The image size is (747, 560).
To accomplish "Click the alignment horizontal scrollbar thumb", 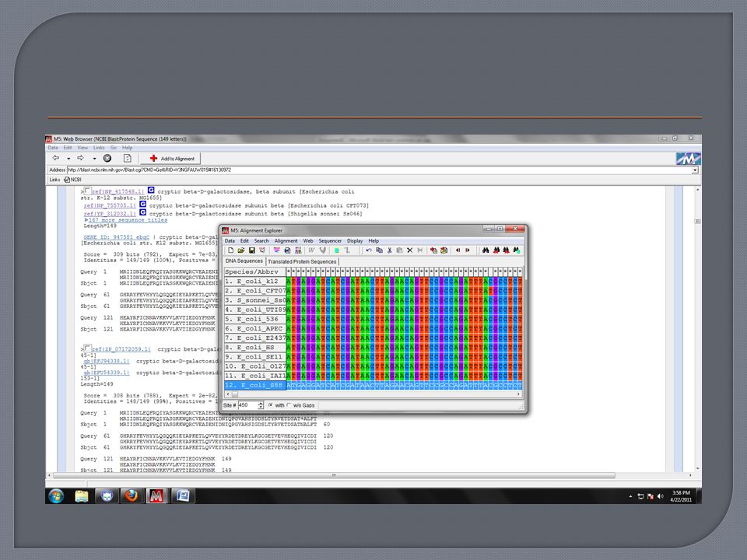I will tap(235, 394).
